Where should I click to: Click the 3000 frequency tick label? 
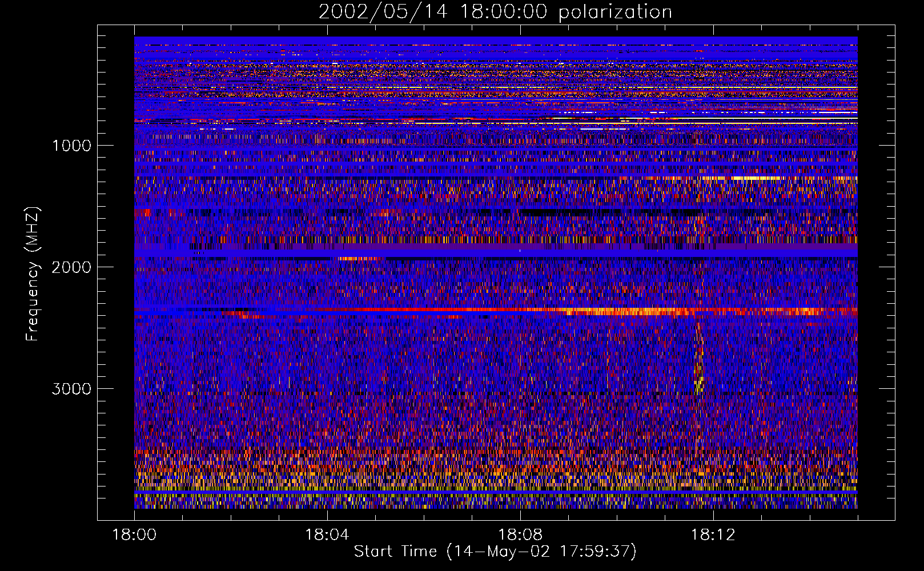71,389
